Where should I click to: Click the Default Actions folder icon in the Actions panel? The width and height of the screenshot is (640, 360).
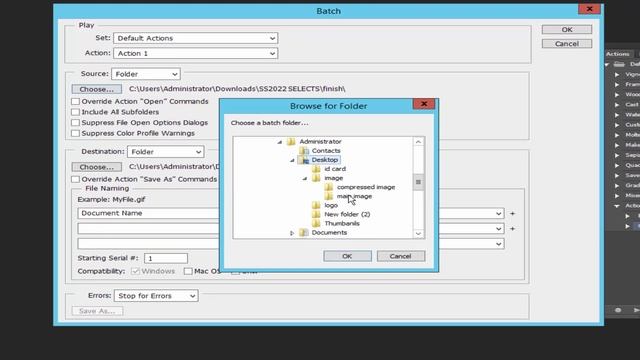point(619,64)
